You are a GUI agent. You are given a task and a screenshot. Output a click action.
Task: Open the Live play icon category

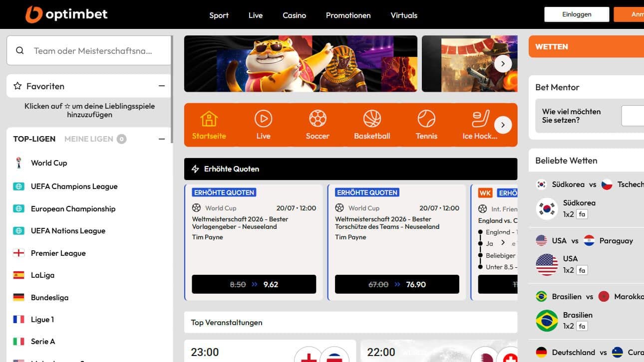pyautogui.click(x=263, y=119)
